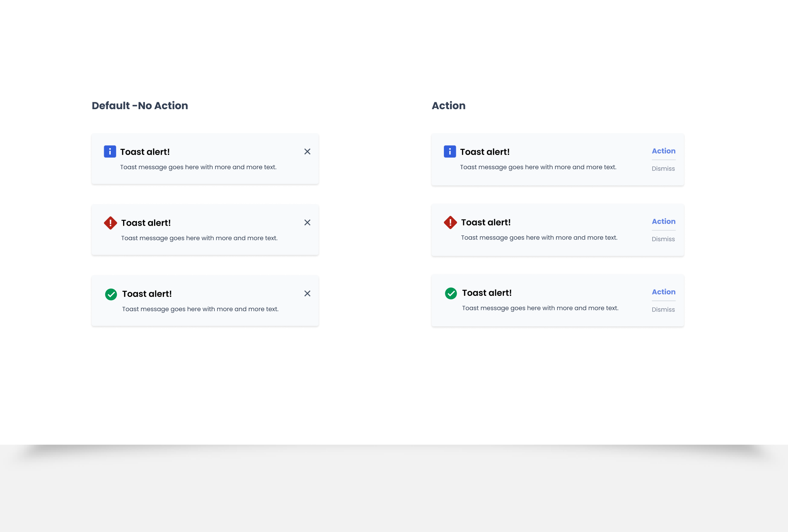Select the 'Default -No Action' heading
The image size is (788, 532).
140,106
